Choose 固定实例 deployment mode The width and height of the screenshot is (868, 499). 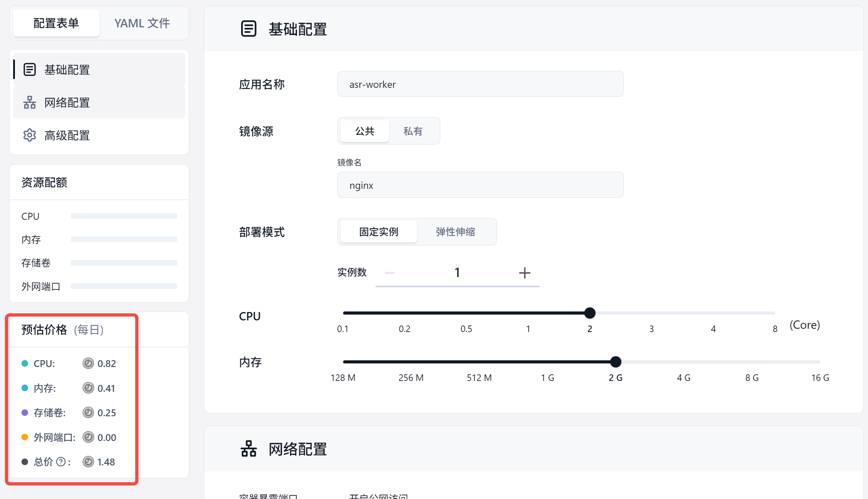point(378,232)
